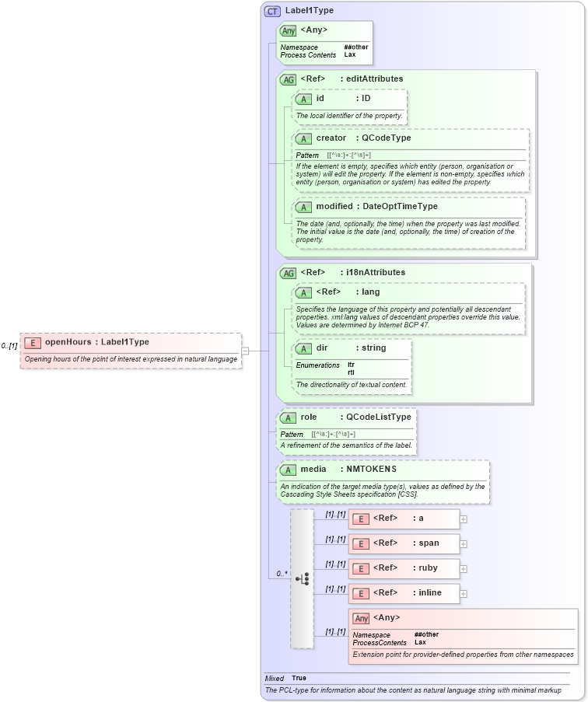Click the CT icon next to Label1Type

(272, 11)
